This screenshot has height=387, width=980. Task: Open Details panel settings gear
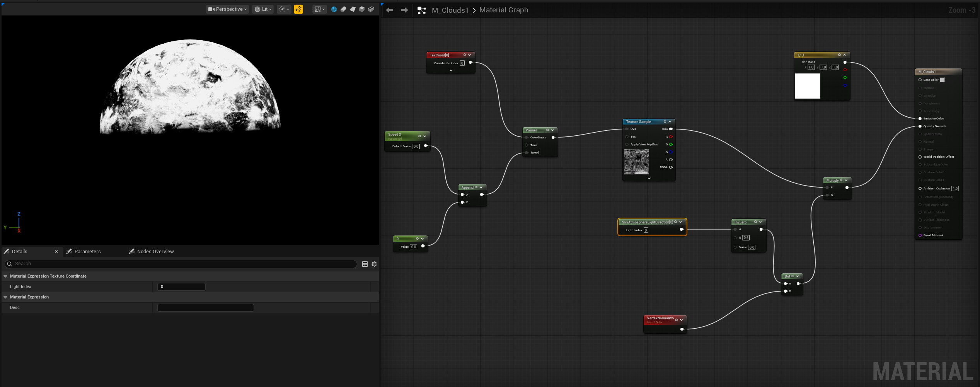pyautogui.click(x=374, y=264)
